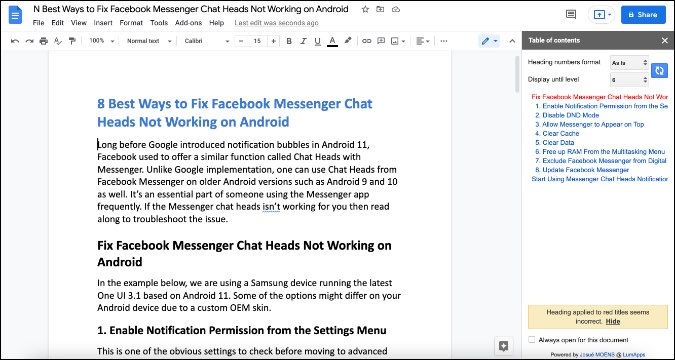675x360 pixels.
Task: Click the document title field
Action: pos(191,9)
